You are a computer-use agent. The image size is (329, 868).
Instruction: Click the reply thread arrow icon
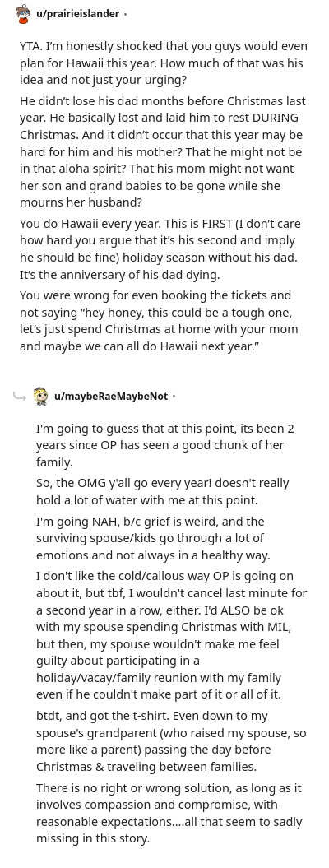coord(20,397)
